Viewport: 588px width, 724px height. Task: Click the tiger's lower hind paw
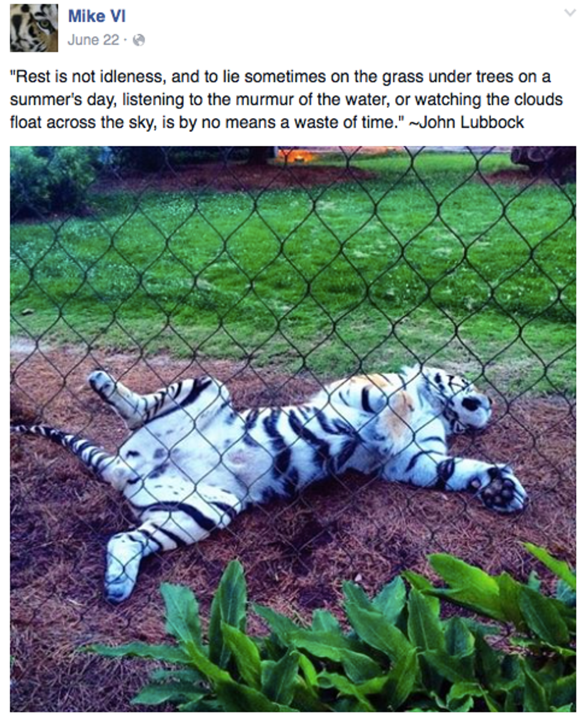119,579
